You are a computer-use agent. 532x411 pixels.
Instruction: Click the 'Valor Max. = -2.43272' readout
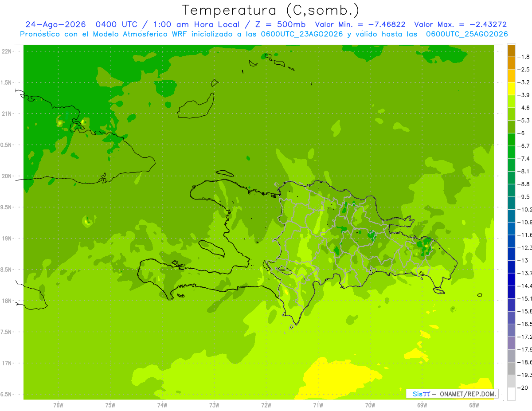click(x=461, y=24)
